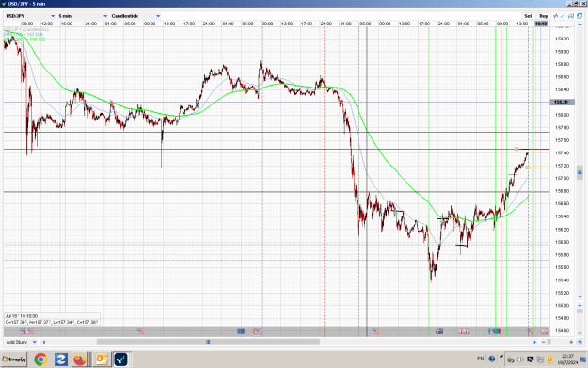This screenshot has width=588, height=368.
Task: Click the upper yellow order marker near 157.40
Action: coord(516,150)
